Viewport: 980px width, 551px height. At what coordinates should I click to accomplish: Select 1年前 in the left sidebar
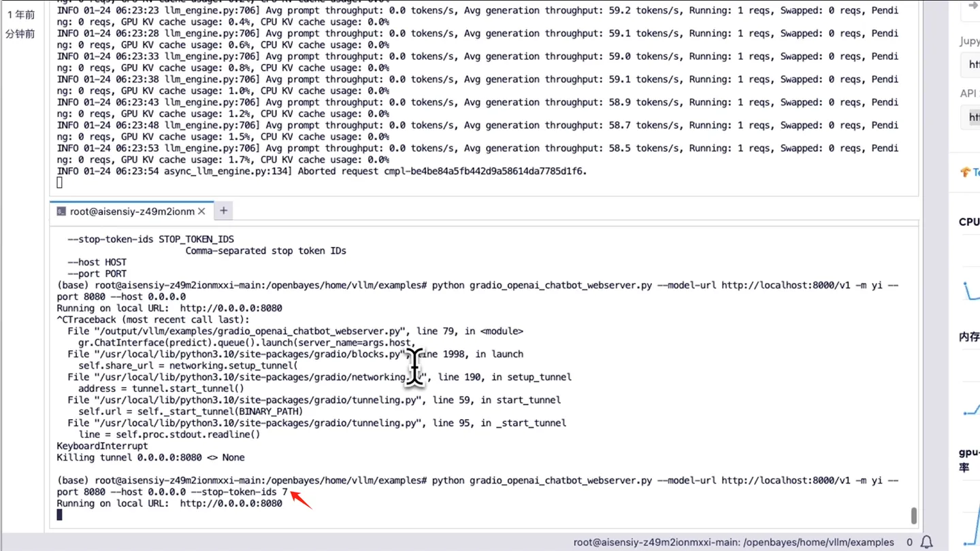[x=21, y=14]
